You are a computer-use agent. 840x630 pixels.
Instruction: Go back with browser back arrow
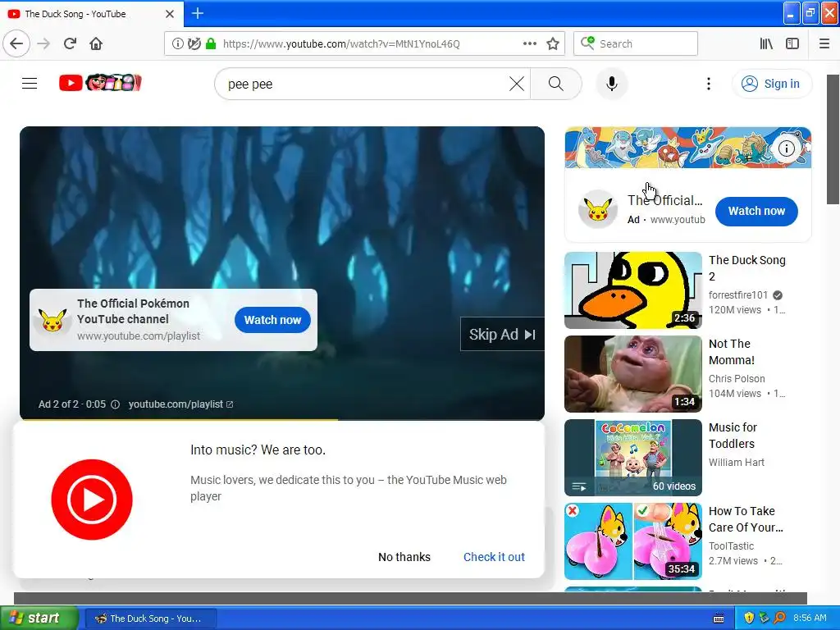pyautogui.click(x=16, y=43)
